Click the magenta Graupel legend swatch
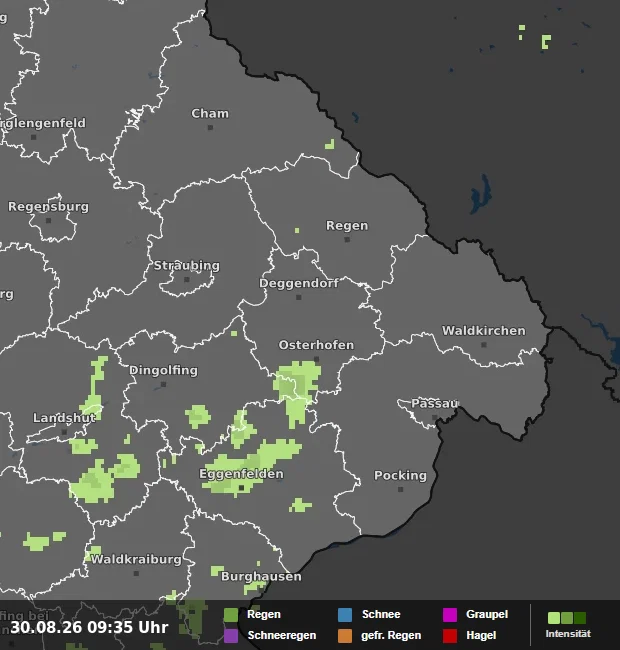 (x=450, y=615)
